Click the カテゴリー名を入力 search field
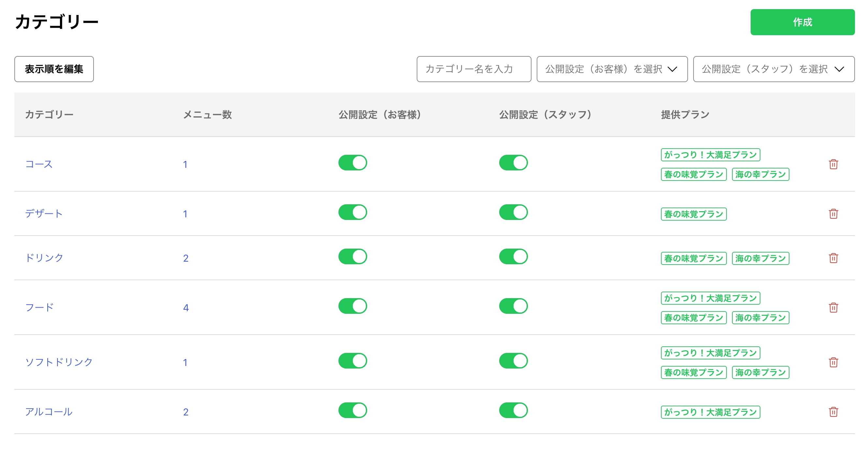868x449 pixels. pyautogui.click(x=473, y=69)
